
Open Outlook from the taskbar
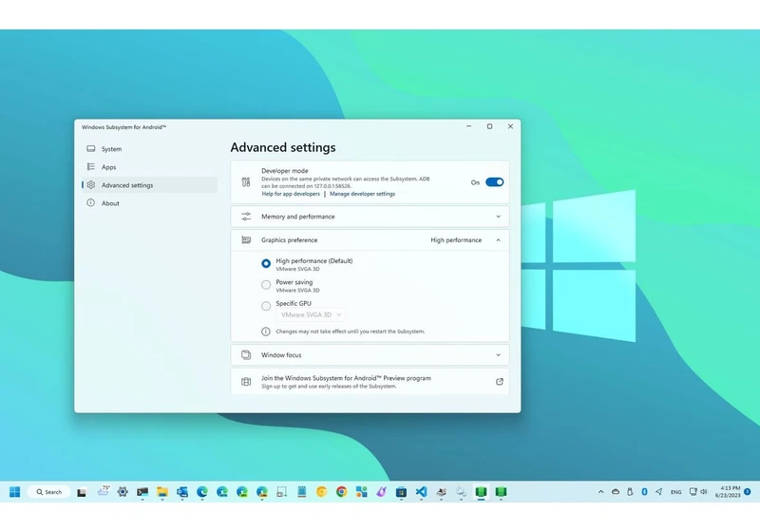[182, 492]
